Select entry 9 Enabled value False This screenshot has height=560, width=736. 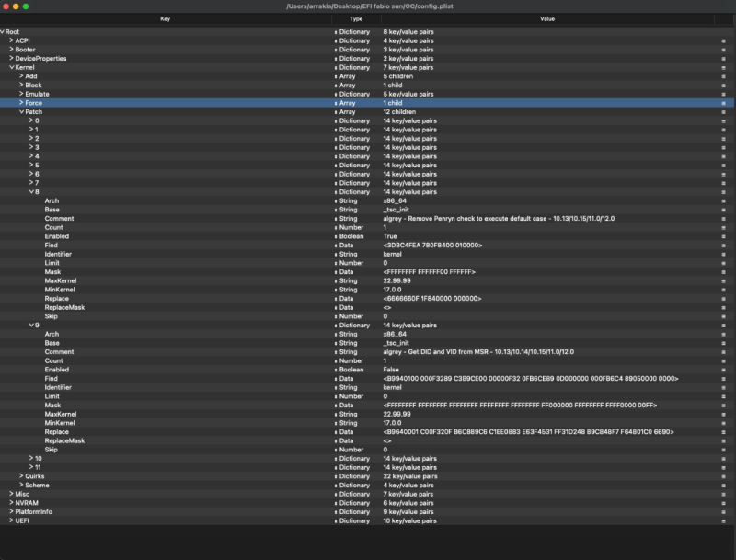point(390,370)
